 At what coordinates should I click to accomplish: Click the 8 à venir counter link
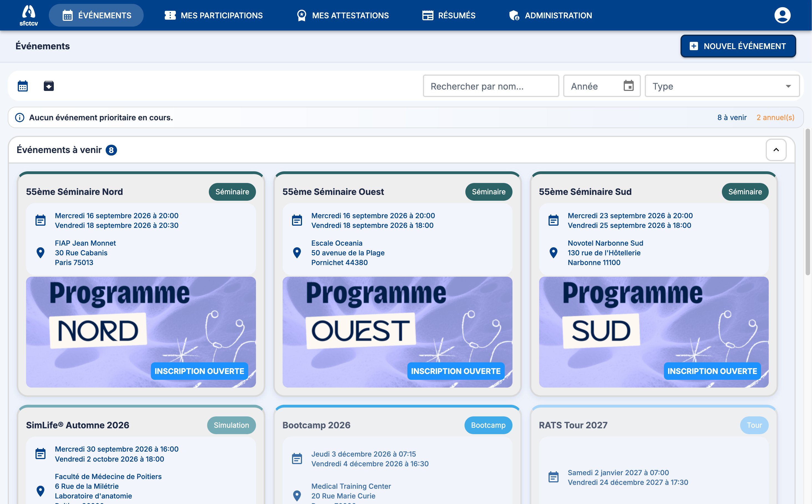point(732,117)
